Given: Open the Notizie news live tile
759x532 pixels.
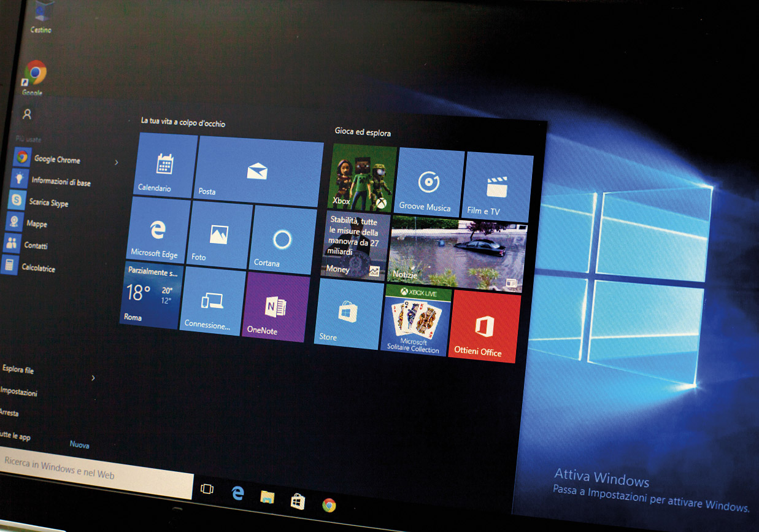Looking at the screenshot, I should pyautogui.click(x=457, y=253).
